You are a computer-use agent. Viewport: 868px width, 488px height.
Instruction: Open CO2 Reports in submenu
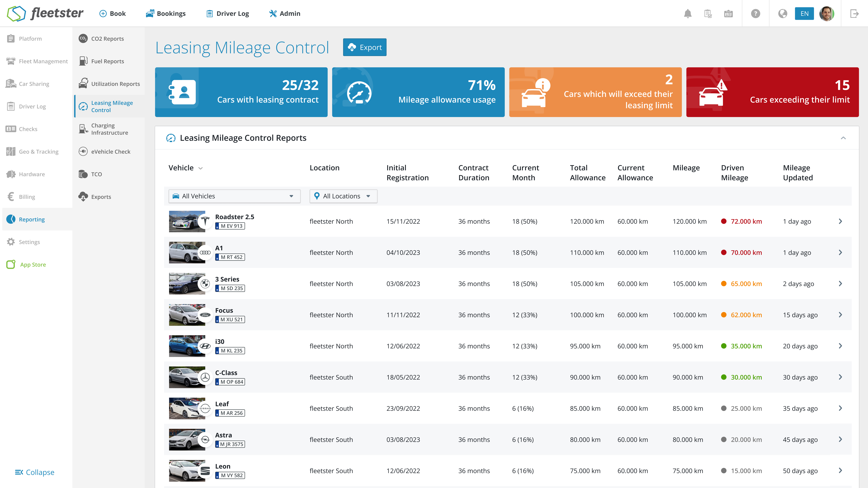coord(107,38)
